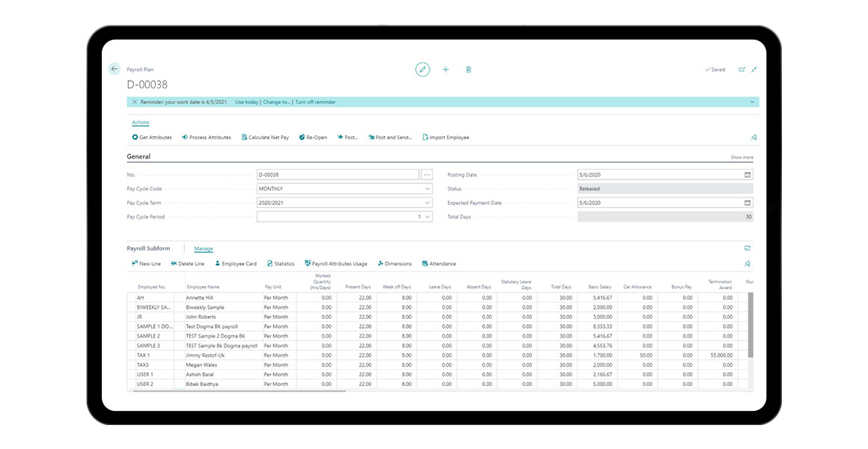This screenshot has height=449, width=868.
Task: Expand the Pay Cycle Code dropdown
Action: [427, 189]
